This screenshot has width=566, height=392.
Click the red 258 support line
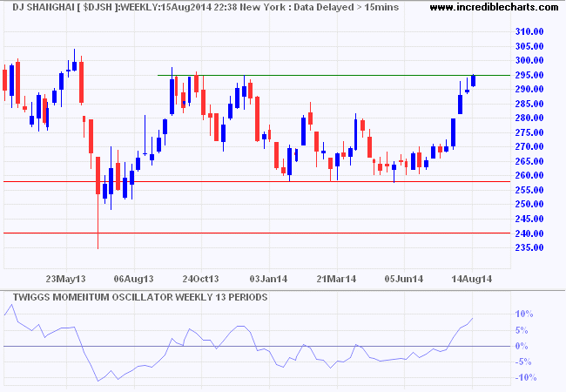pyautogui.click(x=257, y=181)
